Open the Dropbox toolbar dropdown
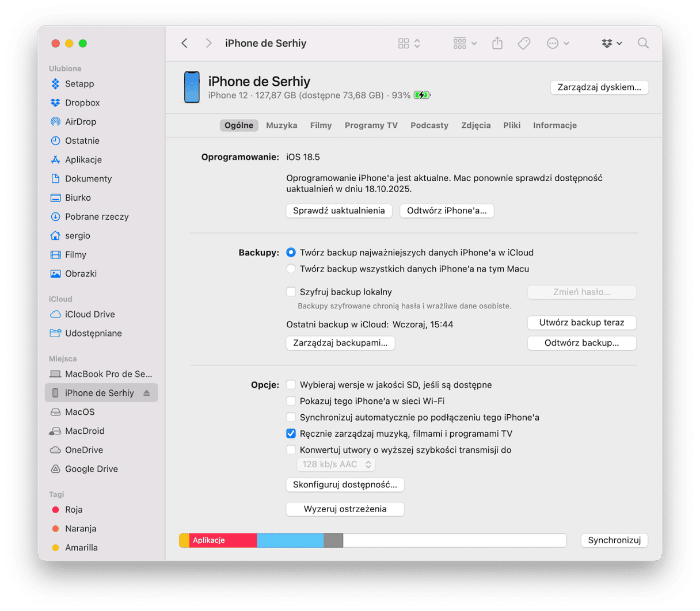This screenshot has width=700, height=611. pyautogui.click(x=611, y=44)
